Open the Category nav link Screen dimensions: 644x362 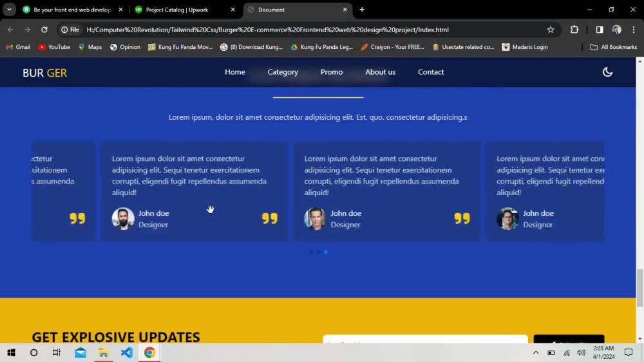click(x=283, y=72)
